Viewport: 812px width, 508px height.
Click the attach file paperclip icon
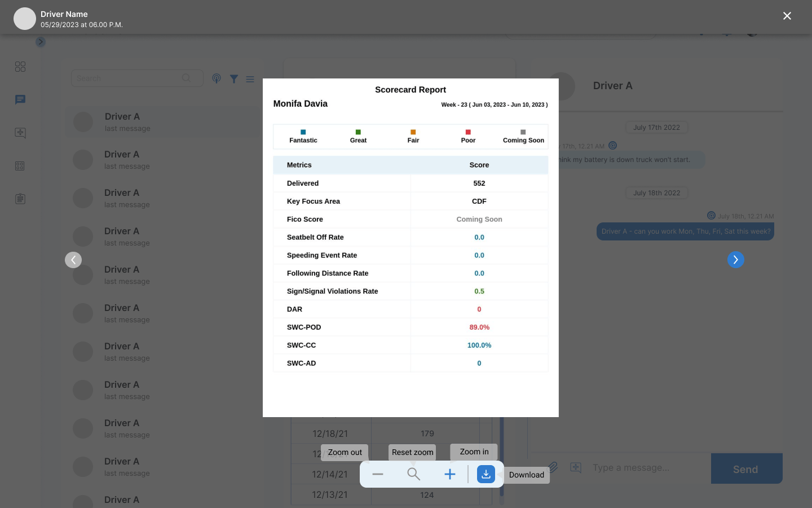pos(553,467)
